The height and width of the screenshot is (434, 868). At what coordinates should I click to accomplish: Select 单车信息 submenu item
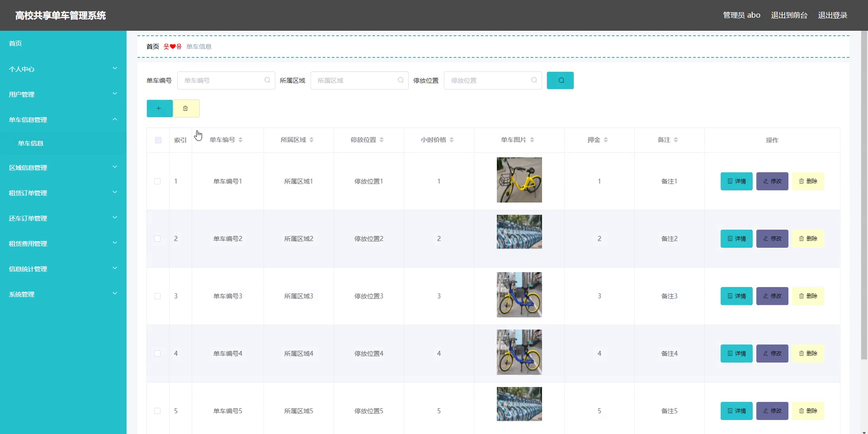[x=63, y=143]
